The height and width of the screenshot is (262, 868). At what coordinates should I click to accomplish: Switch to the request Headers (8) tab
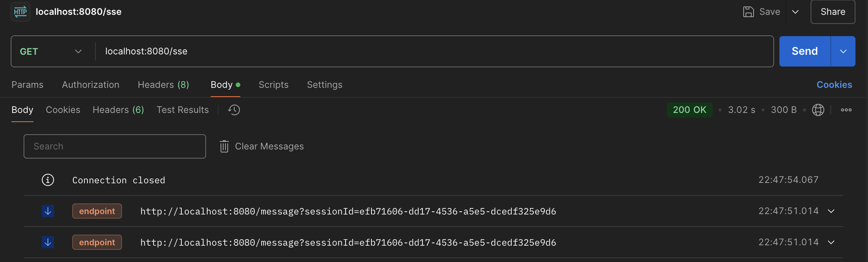click(x=163, y=85)
